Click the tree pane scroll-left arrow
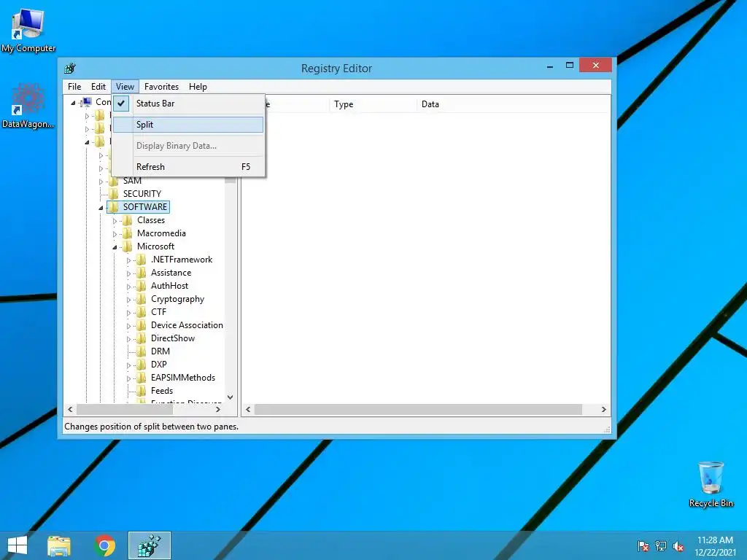 tap(71, 410)
